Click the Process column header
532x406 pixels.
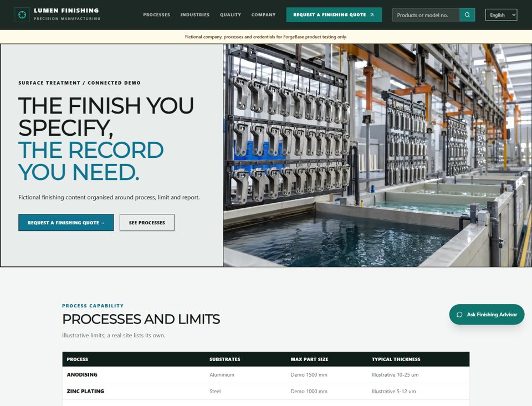click(78, 359)
